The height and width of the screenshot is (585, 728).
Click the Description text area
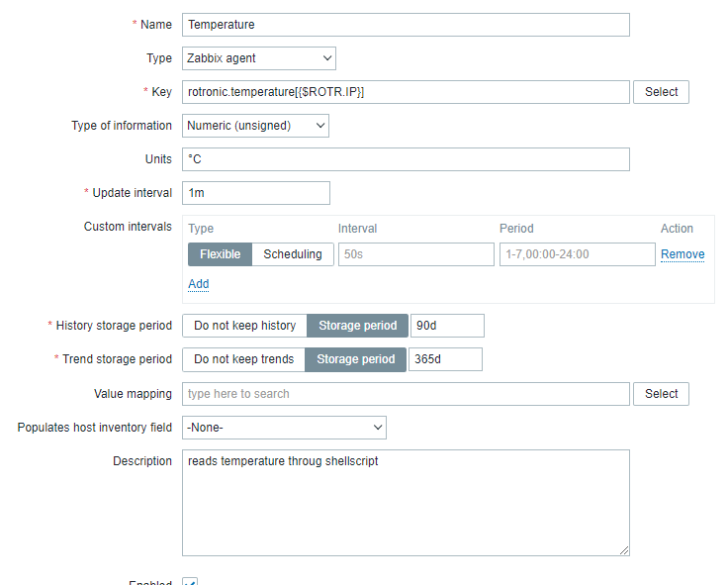[406, 502]
